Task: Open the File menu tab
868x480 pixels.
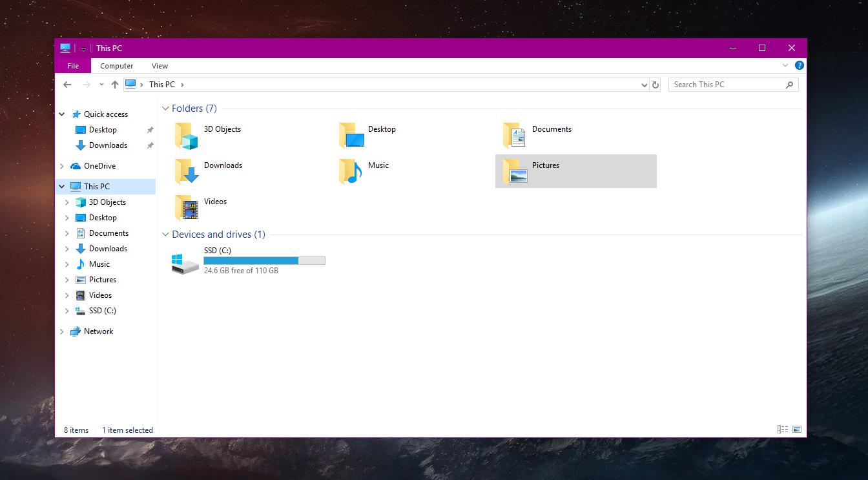Action: (x=73, y=66)
